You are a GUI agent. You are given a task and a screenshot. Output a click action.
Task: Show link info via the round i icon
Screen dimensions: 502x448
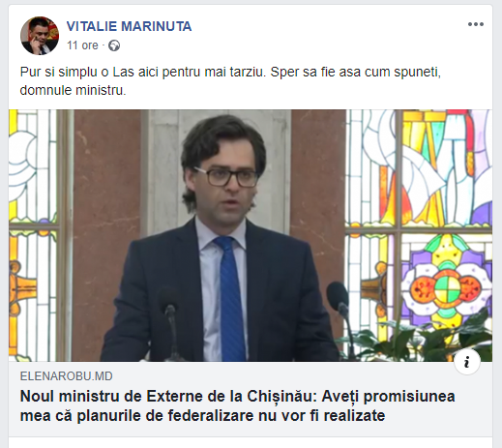click(467, 362)
